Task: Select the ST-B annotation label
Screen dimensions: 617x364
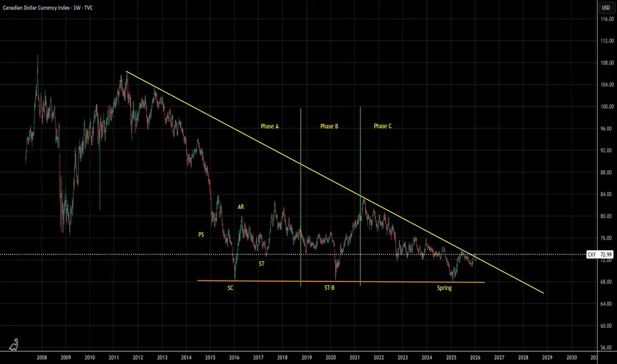Action: [x=330, y=288]
